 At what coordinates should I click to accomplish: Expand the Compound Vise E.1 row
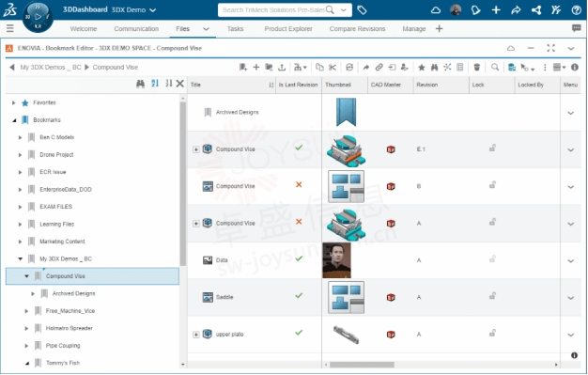(195, 149)
